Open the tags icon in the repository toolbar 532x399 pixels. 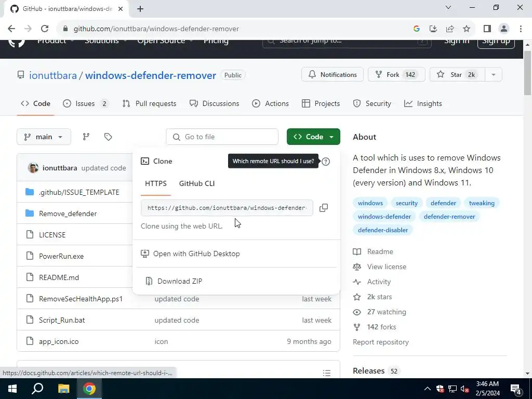(108, 137)
